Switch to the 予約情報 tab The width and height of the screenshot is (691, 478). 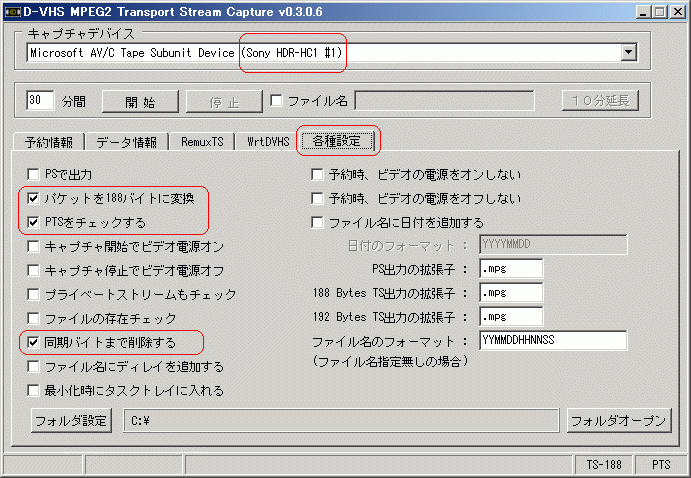[49, 142]
